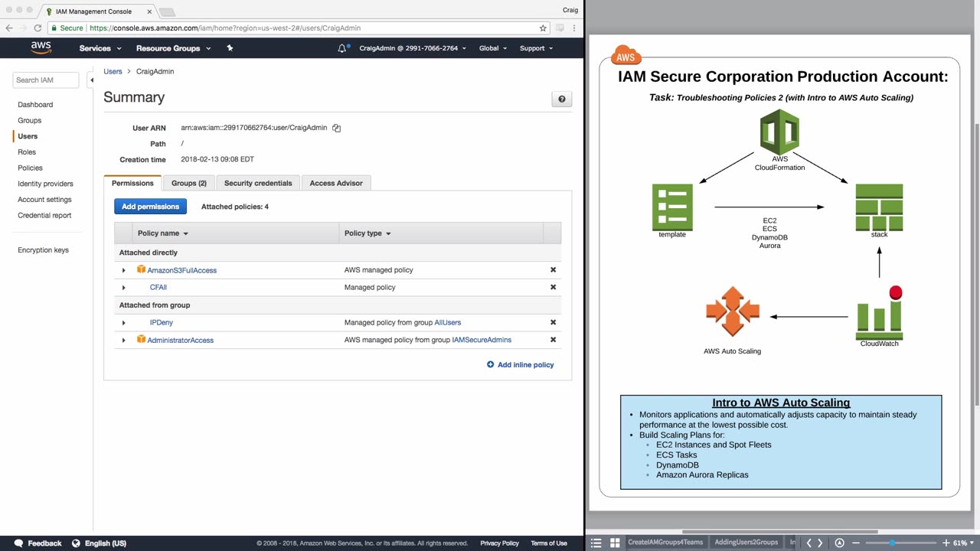Image resolution: width=980 pixels, height=551 pixels.
Task: Sort by Policy name column
Action: pos(163,233)
